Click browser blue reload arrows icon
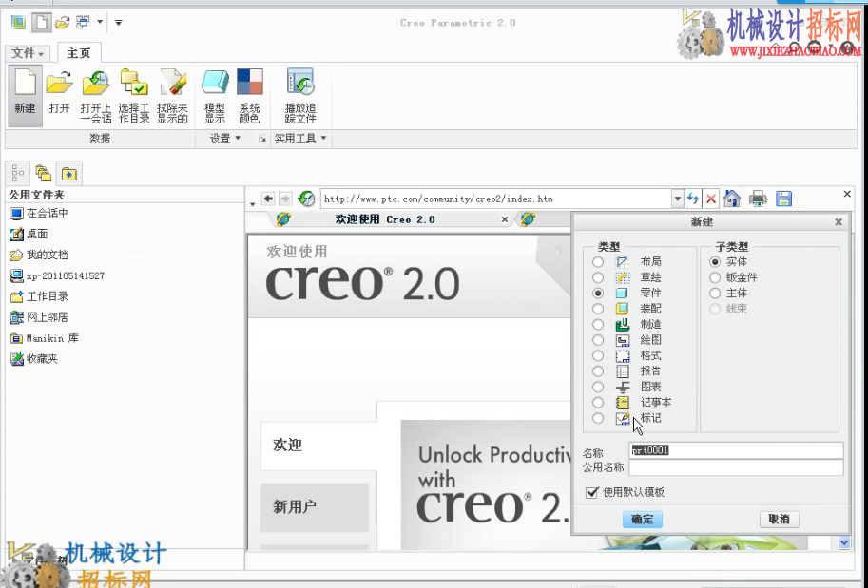This screenshot has width=868, height=588. 693,199
